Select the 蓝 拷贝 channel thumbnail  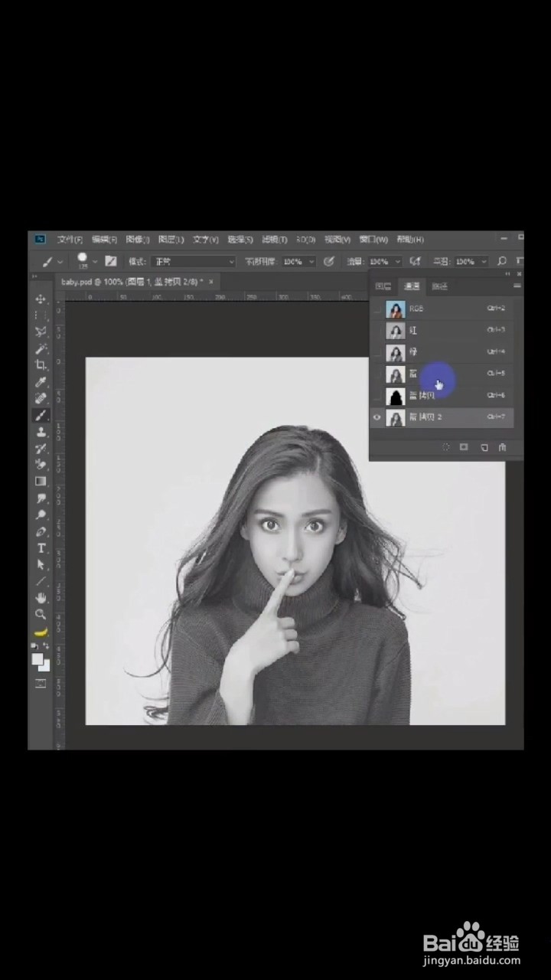(396, 396)
